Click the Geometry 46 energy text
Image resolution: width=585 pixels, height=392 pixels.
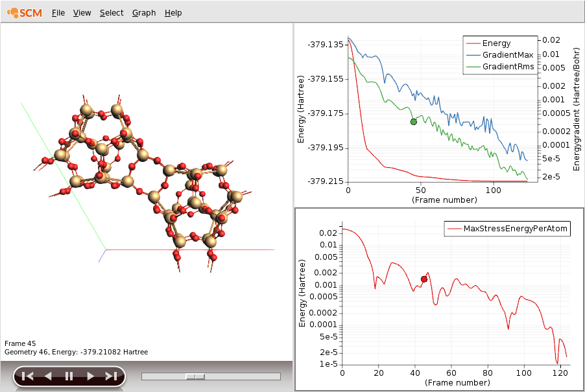coord(76,352)
